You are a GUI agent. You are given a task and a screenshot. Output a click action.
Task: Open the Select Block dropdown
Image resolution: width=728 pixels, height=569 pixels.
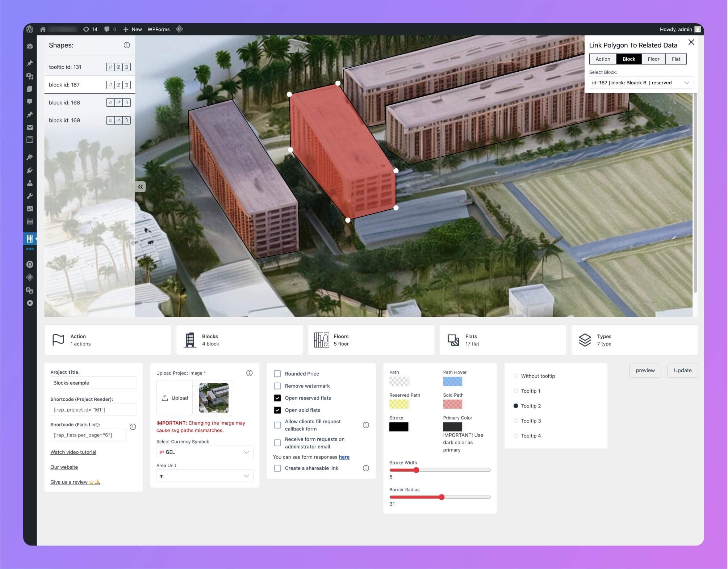click(641, 83)
